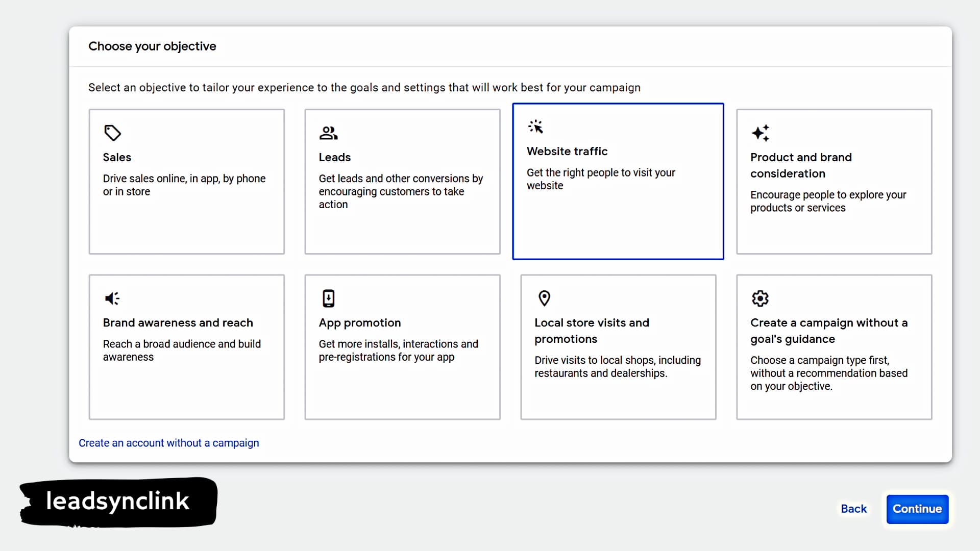Screen dimensions: 980x551
Task: Click the Continue button
Action: [917, 509]
